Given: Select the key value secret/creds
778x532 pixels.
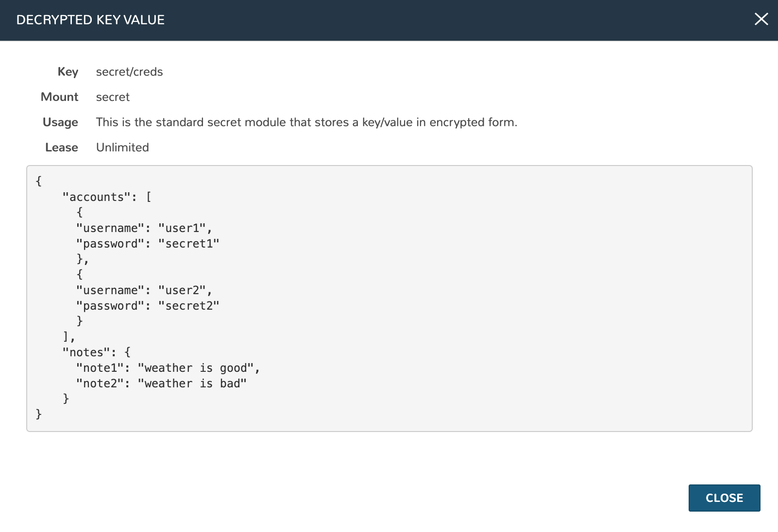Looking at the screenshot, I should point(129,71).
